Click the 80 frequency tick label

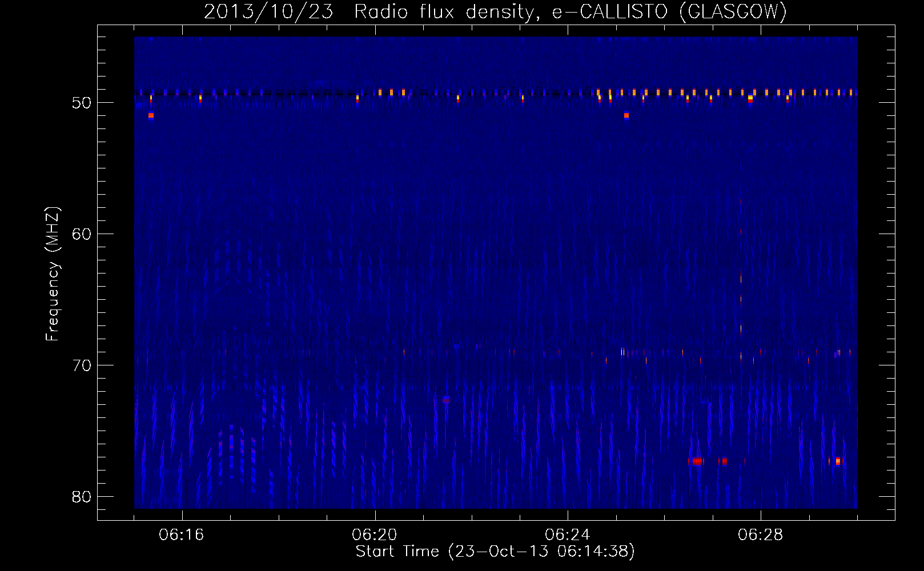pyautogui.click(x=82, y=497)
